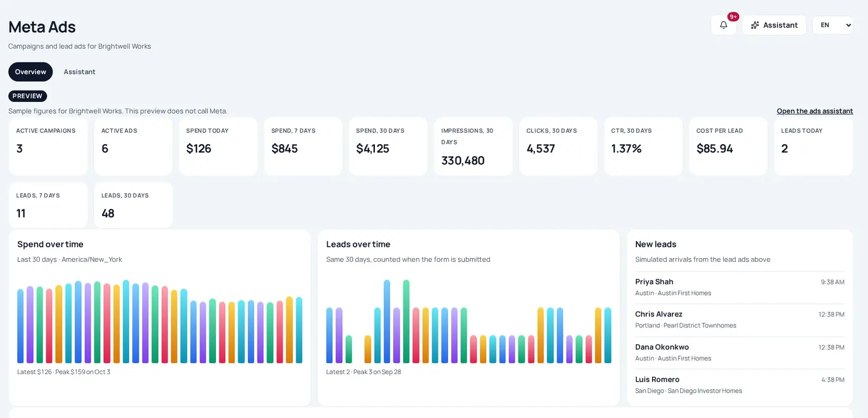Viewport: 868px width, 418px height.
Task: Switch to the Assistant tab
Action: click(79, 72)
